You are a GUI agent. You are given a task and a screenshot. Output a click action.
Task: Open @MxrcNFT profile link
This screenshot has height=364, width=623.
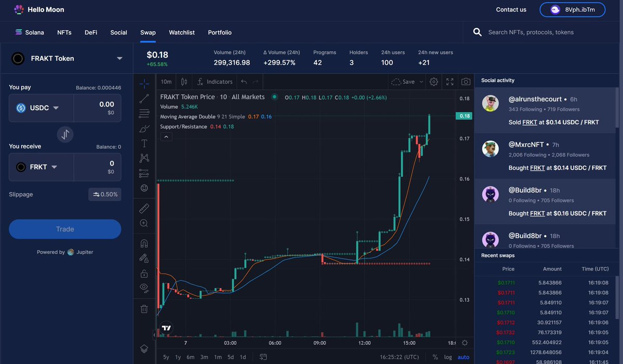pyautogui.click(x=526, y=144)
